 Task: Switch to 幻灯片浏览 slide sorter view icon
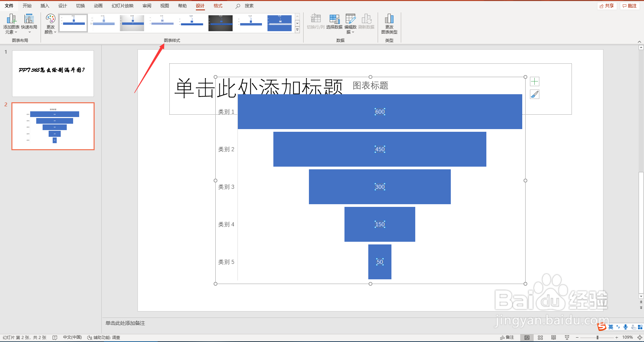(540, 337)
